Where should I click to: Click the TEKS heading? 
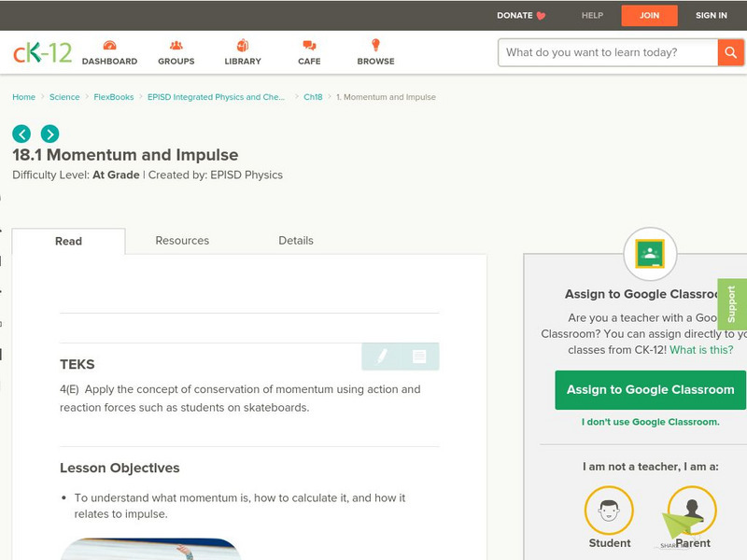pos(78,364)
